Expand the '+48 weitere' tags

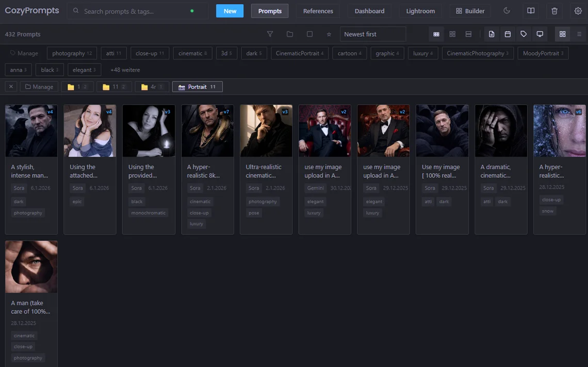pyautogui.click(x=125, y=70)
